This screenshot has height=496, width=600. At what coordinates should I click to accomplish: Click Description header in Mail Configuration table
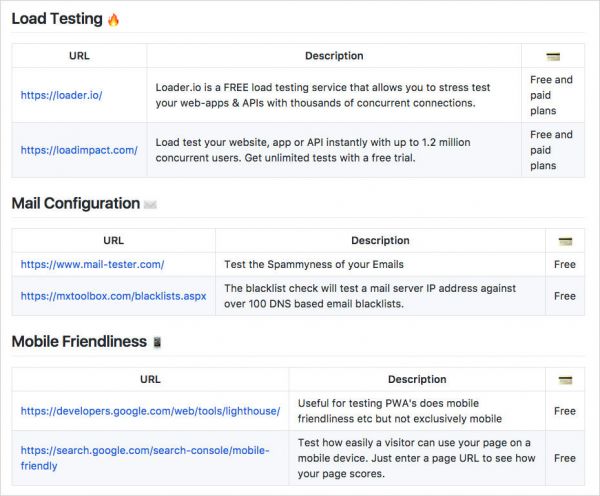tap(380, 241)
